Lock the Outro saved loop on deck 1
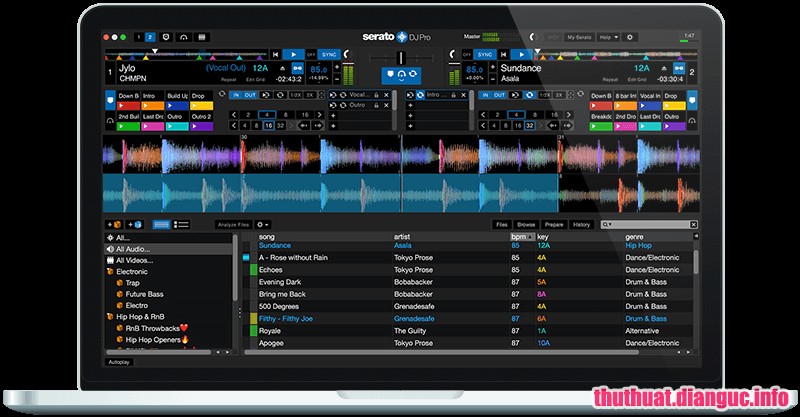Viewport: 800px width, 417px height. click(376, 105)
